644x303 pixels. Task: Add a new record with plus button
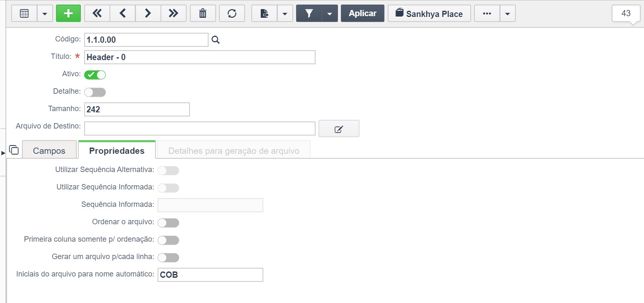click(68, 13)
